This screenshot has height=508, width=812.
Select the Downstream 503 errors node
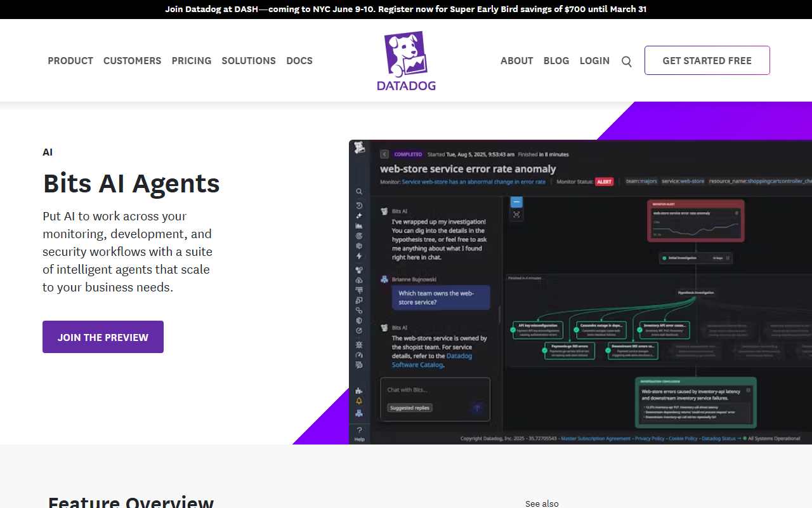(x=632, y=351)
